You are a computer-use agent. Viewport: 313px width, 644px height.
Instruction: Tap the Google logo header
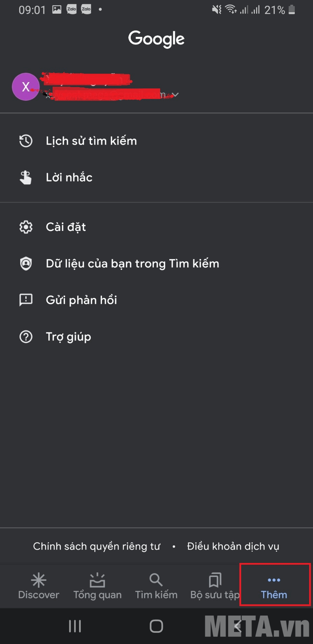156,39
